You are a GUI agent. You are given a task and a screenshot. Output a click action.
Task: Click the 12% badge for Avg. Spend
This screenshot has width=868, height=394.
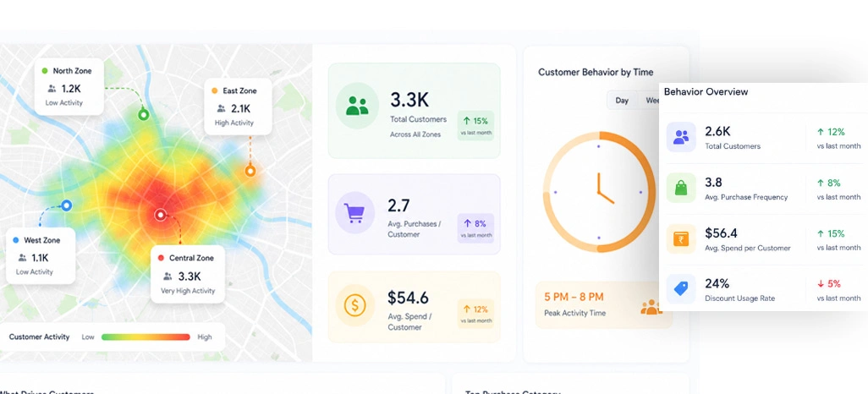tap(475, 314)
